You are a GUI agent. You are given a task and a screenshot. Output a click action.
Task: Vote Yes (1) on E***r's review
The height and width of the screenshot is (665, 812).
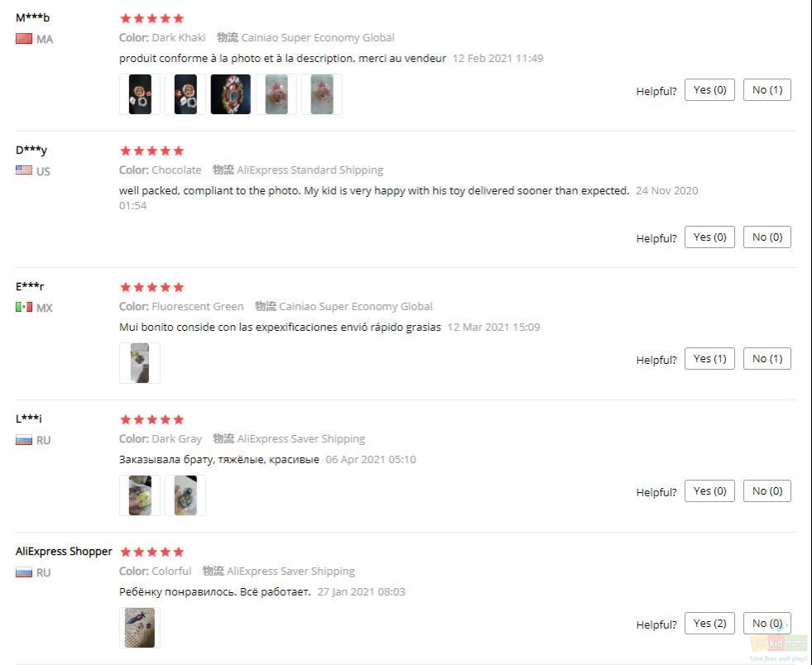pyautogui.click(x=709, y=359)
